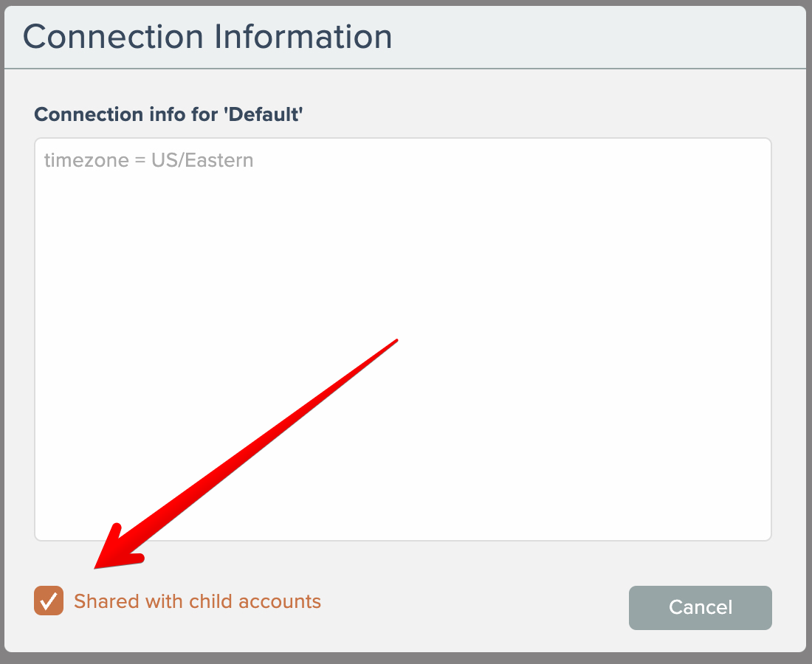Click the gray Cancel button label
Screen dimensions: 812x664
coord(700,607)
